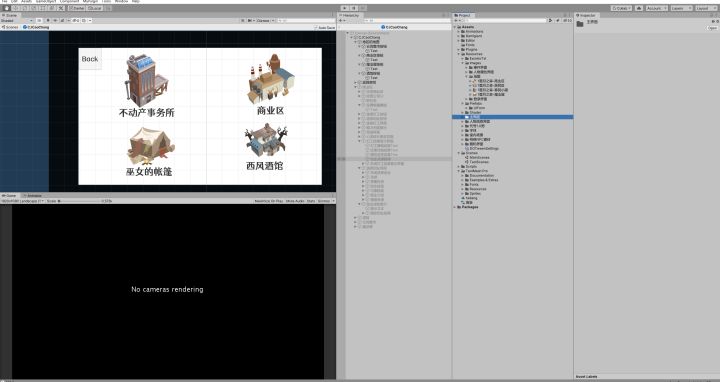Select the 西风酒馆 label in Scene
The width and height of the screenshot is (720, 382).
[x=265, y=166]
